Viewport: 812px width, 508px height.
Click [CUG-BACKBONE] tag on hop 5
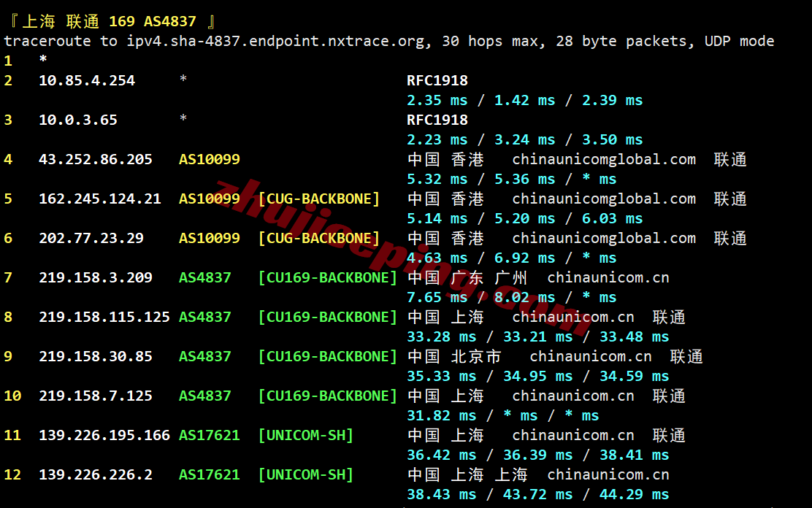click(x=319, y=199)
